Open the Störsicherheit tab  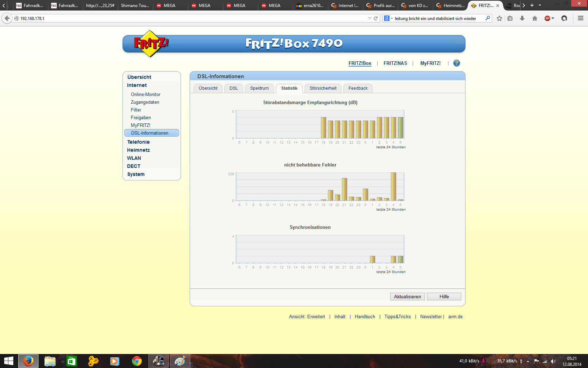pyautogui.click(x=323, y=88)
